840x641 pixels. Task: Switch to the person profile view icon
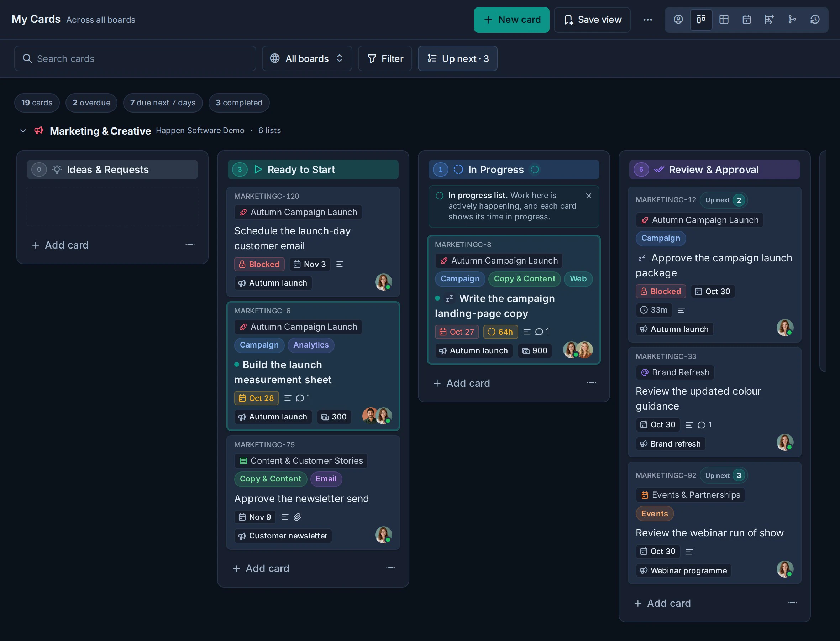(678, 20)
